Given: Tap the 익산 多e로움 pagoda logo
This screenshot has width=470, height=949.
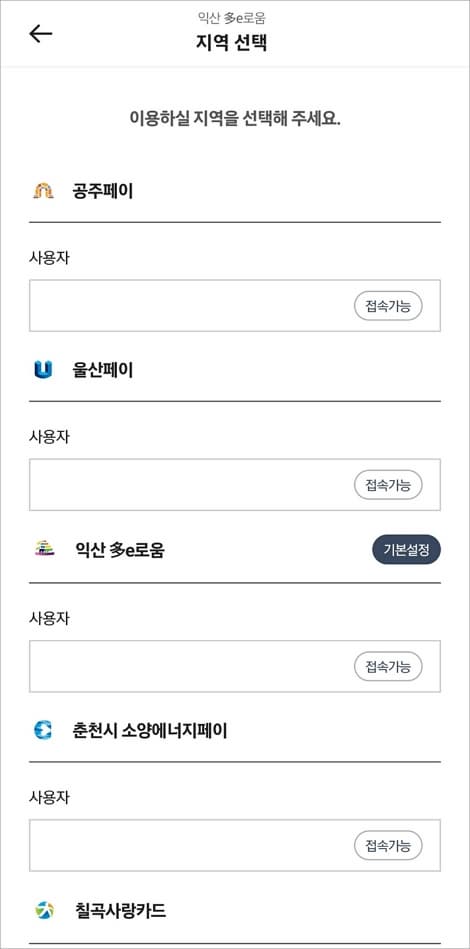Looking at the screenshot, I should click(x=44, y=549).
